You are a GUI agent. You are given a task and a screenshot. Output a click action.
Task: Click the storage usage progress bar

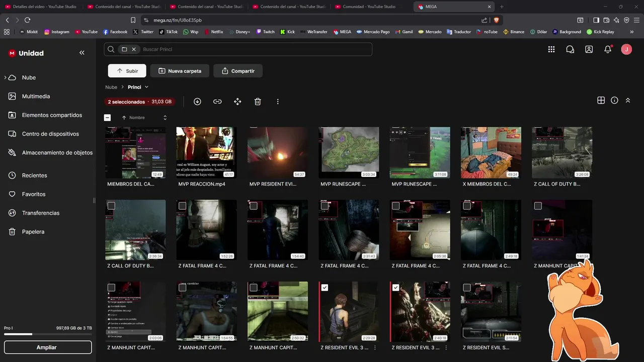48,334
